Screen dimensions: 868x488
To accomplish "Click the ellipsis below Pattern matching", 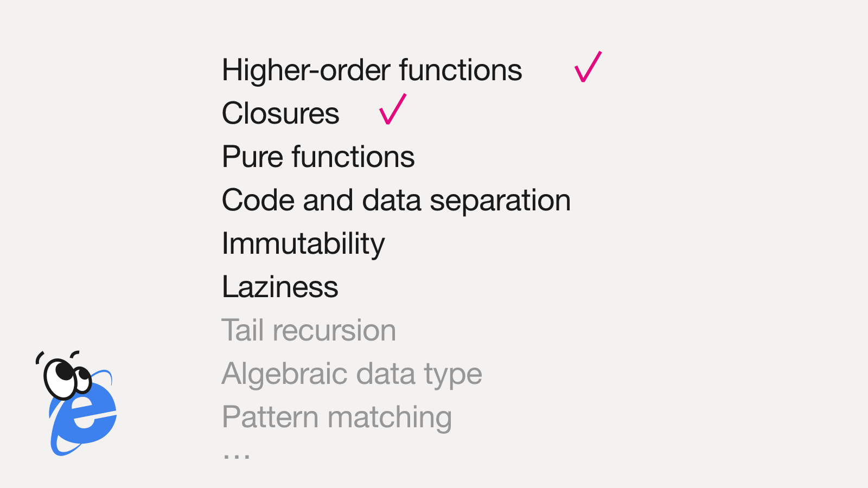I will click(237, 457).
